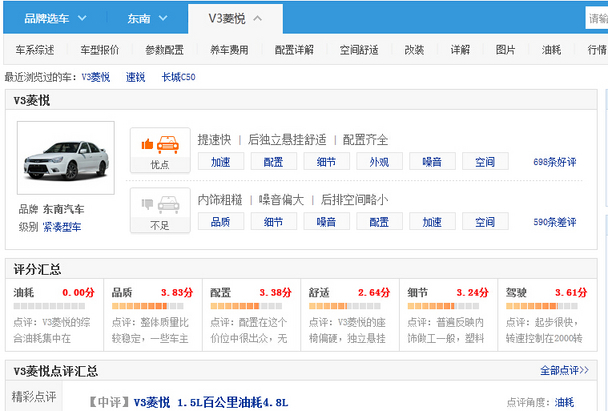608x411 pixels.
Task: Click the thumbs-up 优点 icon
Action: [160, 150]
